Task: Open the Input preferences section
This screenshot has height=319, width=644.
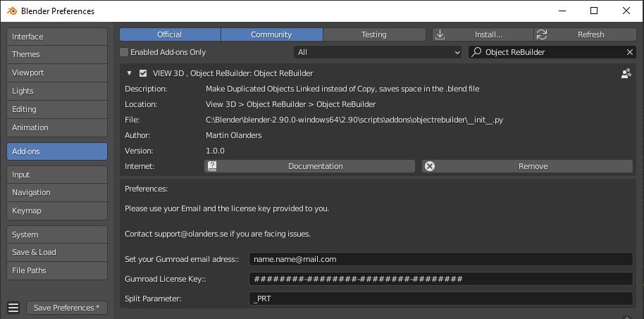Action: pyautogui.click(x=57, y=175)
